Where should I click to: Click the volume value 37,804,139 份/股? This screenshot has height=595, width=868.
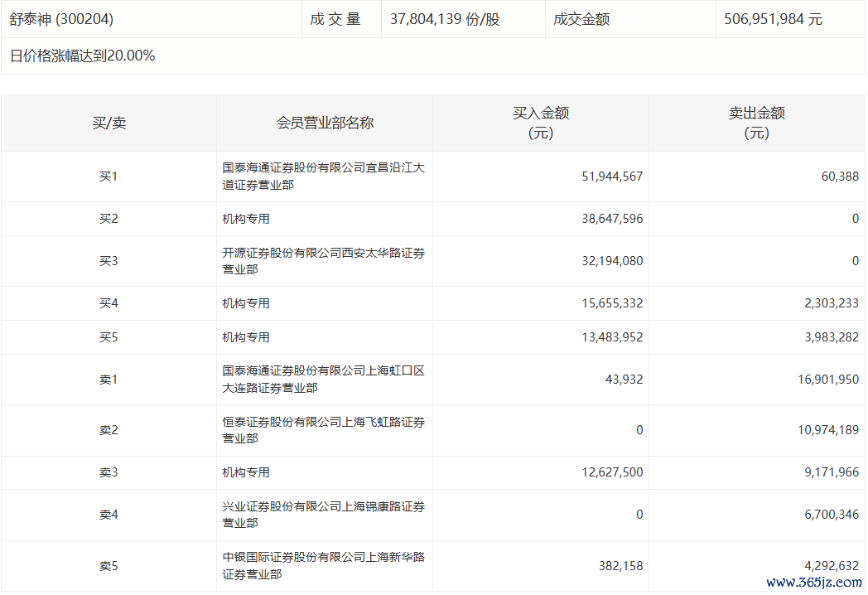click(x=445, y=19)
